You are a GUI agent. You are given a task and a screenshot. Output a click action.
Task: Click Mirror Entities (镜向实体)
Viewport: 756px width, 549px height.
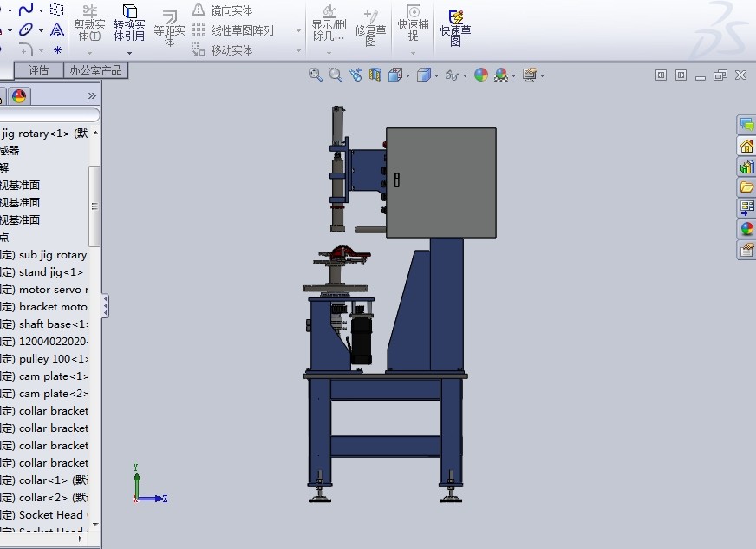(x=222, y=10)
